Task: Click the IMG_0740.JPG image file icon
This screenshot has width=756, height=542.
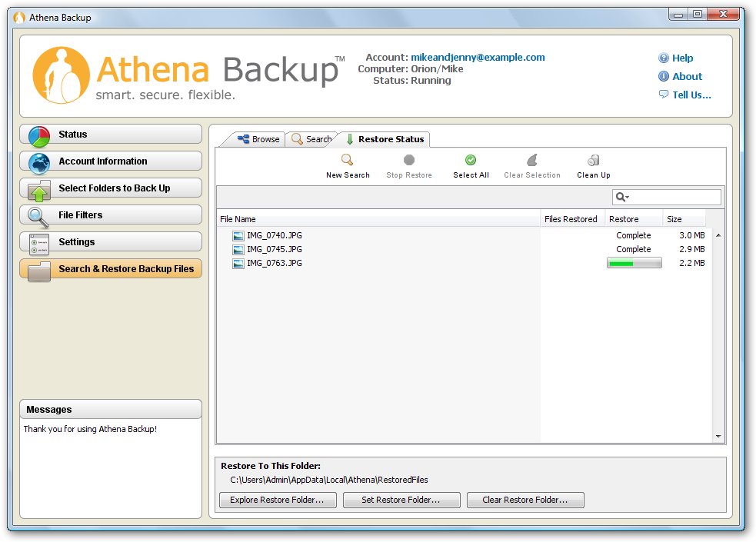Action: pyautogui.click(x=238, y=235)
